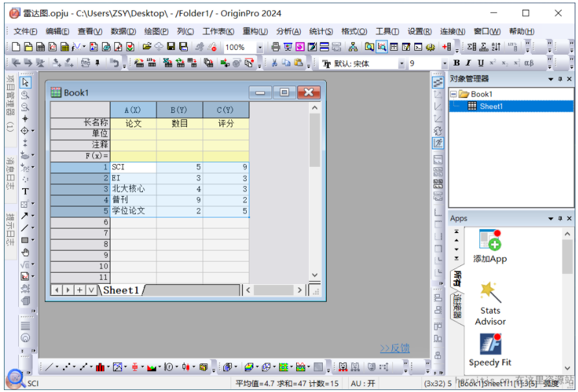Click the AU : 开 status indicator

363,384
